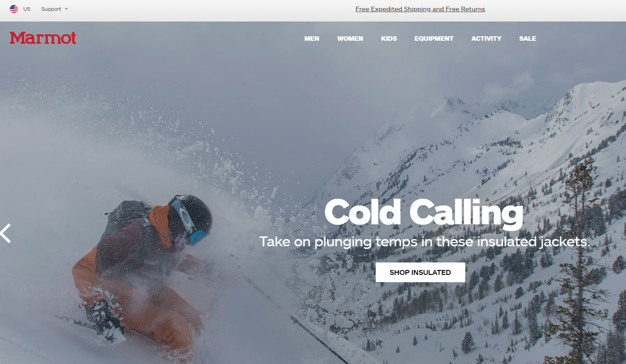
Task: Open the ACTIVITY navigation menu
Action: click(486, 39)
